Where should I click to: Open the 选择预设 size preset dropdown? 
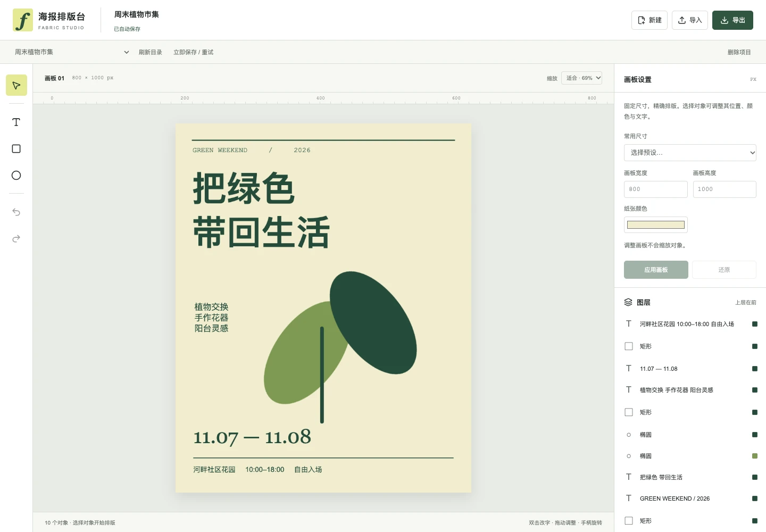pyautogui.click(x=690, y=153)
